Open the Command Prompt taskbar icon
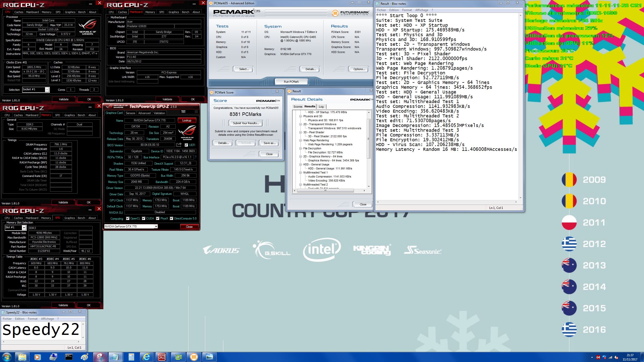 coord(69,357)
